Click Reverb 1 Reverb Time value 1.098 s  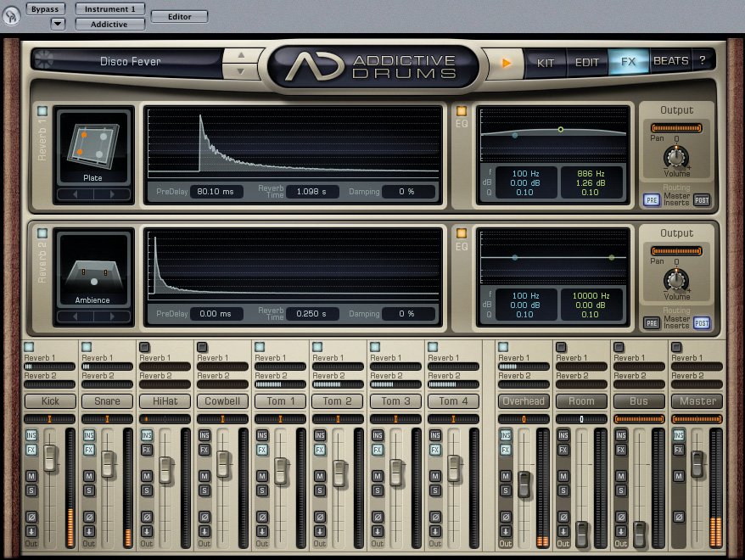point(311,192)
